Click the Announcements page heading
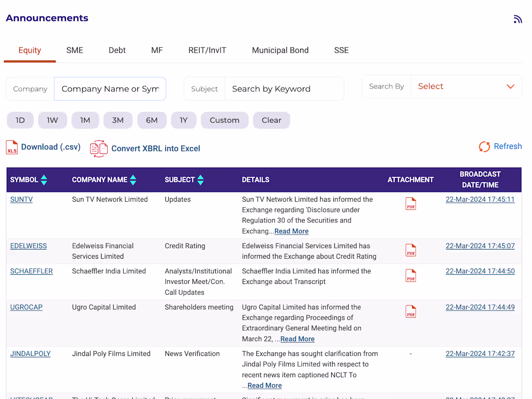Image resolution: width=532 pixels, height=399 pixels. coord(47,18)
